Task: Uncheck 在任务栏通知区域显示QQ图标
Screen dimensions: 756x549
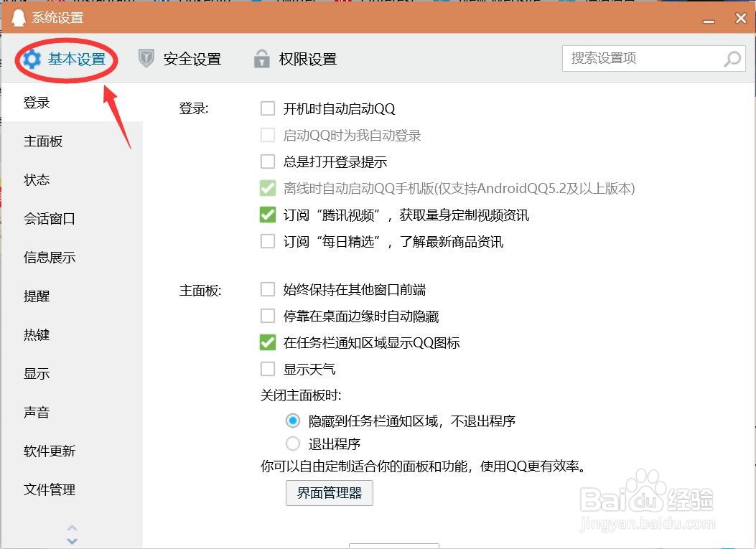Action: (268, 343)
